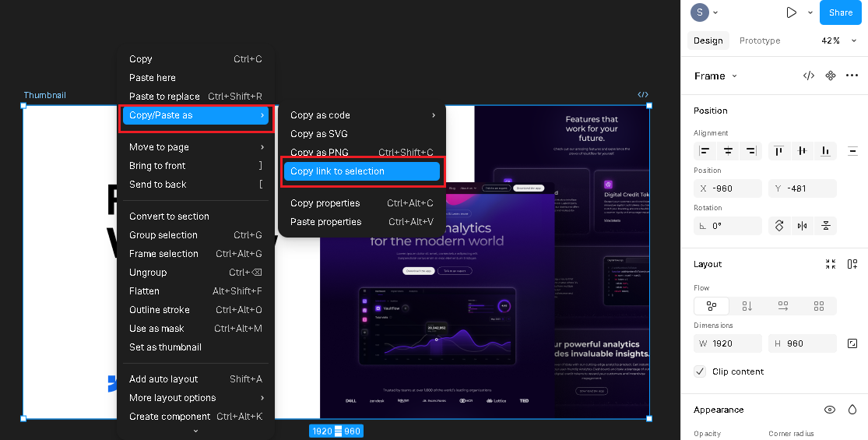868x440 pixels.
Task: Toggle layer visibility eye in Appearance
Action: (x=830, y=410)
